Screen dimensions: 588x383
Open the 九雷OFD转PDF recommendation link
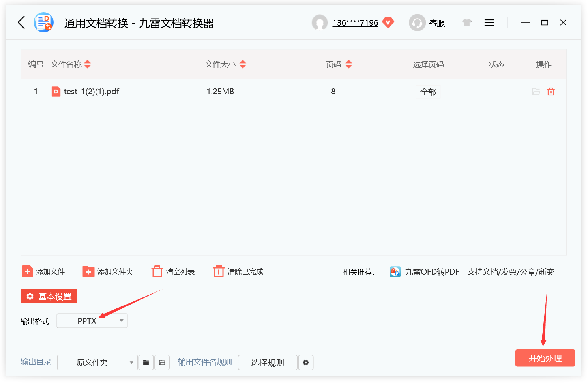coord(479,272)
